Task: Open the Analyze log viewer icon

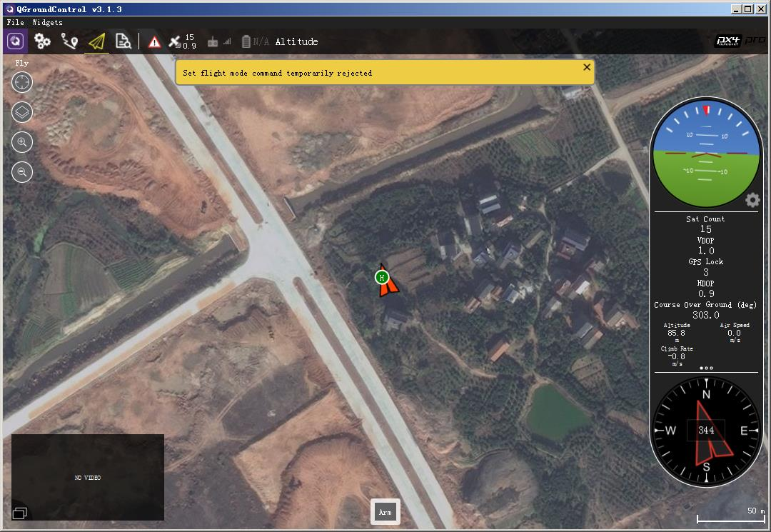Action: [x=123, y=41]
